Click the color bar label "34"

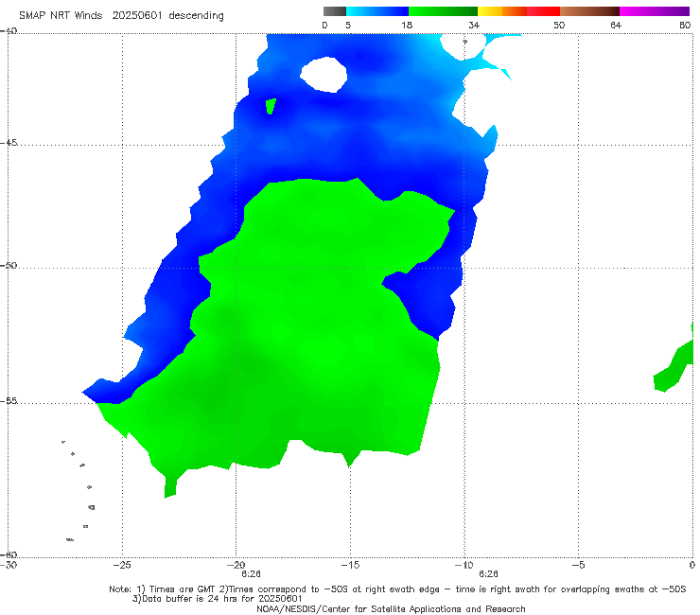pos(474,25)
